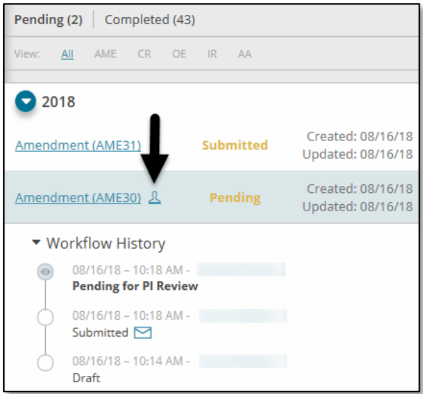
Task: Switch to the Pending (2) tab
Action: pos(48,20)
